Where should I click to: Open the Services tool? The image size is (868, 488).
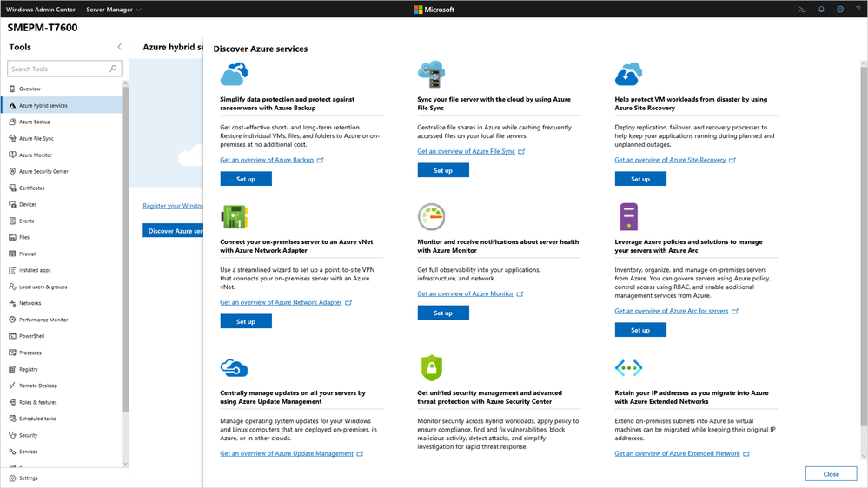pos(62,452)
